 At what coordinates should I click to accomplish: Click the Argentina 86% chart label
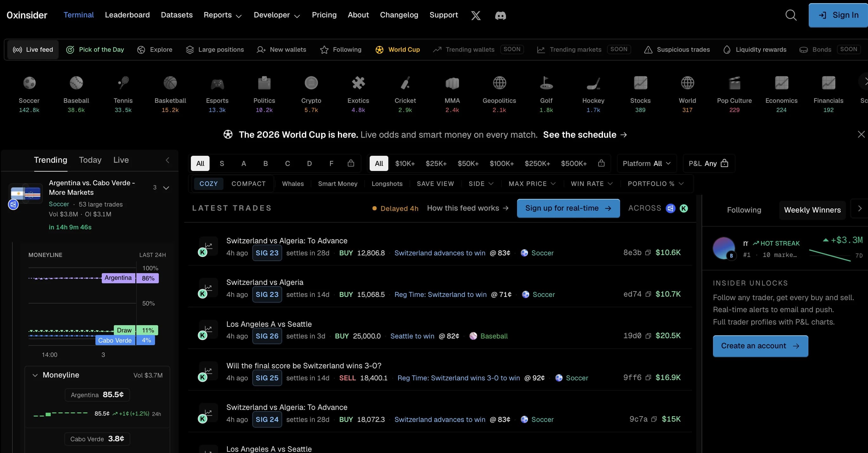click(x=130, y=278)
